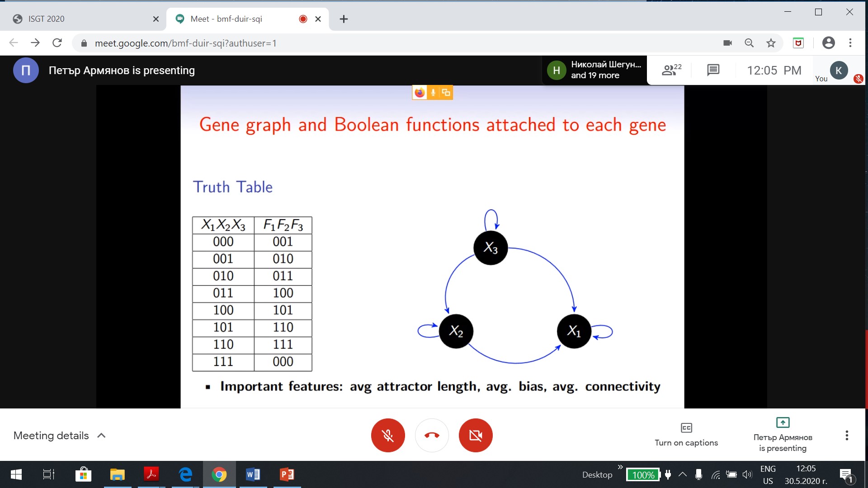
Task: Click the mute microphone button
Action: tap(388, 436)
